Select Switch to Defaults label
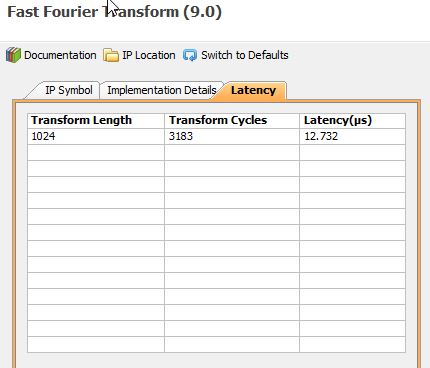Image resolution: width=430 pixels, height=368 pixels. click(245, 55)
